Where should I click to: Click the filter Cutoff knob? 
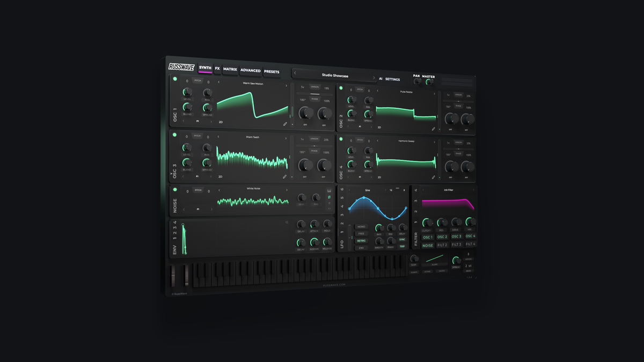pyautogui.click(x=427, y=223)
